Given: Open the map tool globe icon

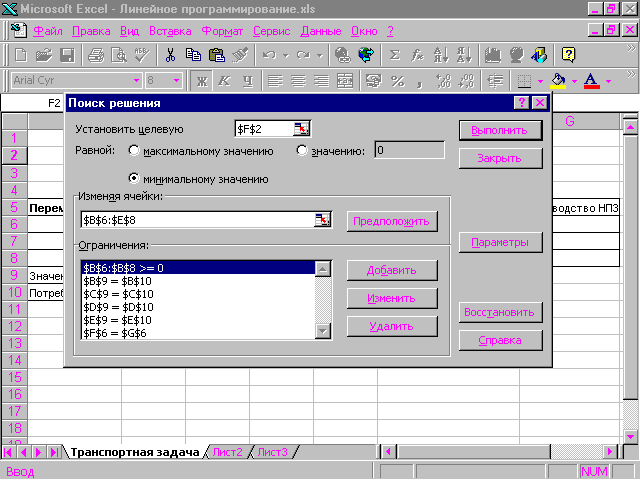Looking at the screenshot, I should pos(516,55).
